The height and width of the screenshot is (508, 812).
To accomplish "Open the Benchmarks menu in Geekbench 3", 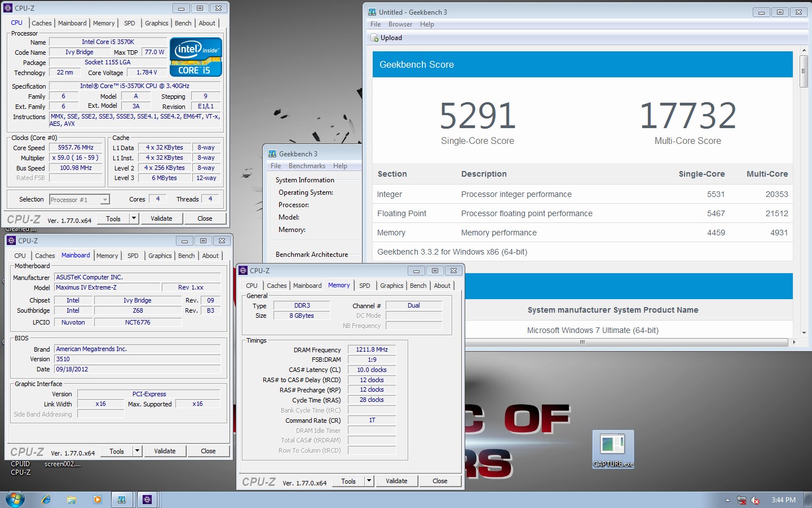I will pyautogui.click(x=307, y=166).
